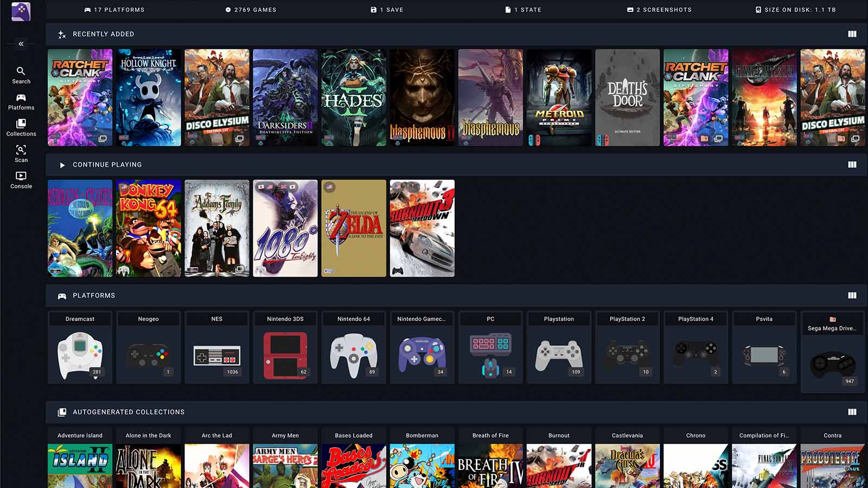This screenshot has height=488, width=868.
Task: Select the Hollow Knight game cover
Action: coord(148,98)
